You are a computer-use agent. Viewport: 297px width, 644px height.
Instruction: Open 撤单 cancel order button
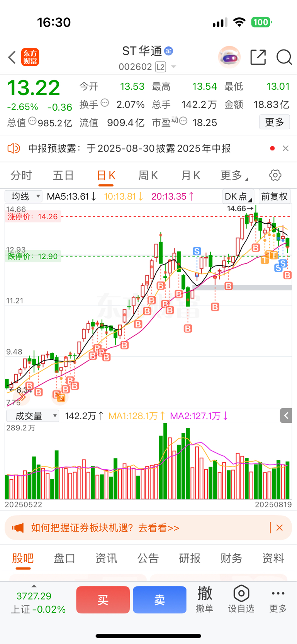[x=205, y=599]
